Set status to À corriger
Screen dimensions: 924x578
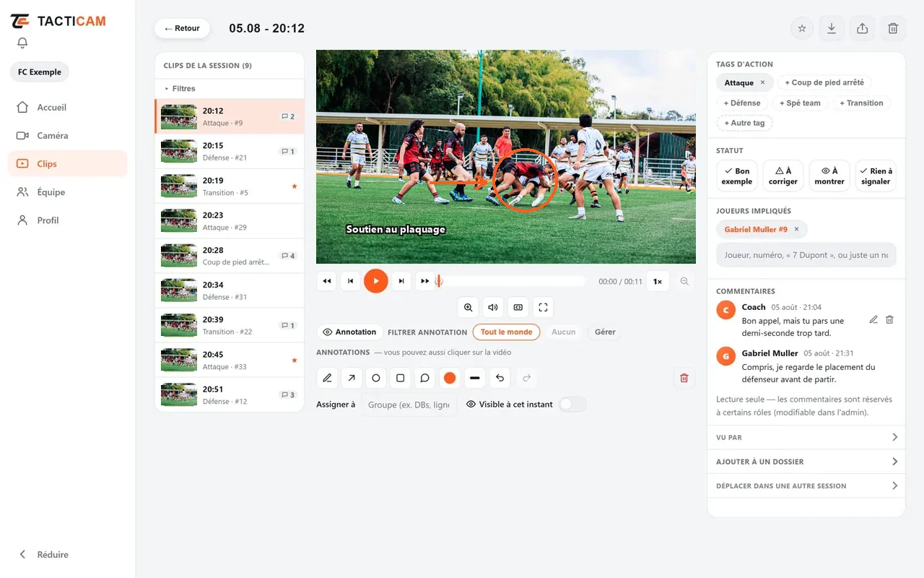tap(783, 176)
